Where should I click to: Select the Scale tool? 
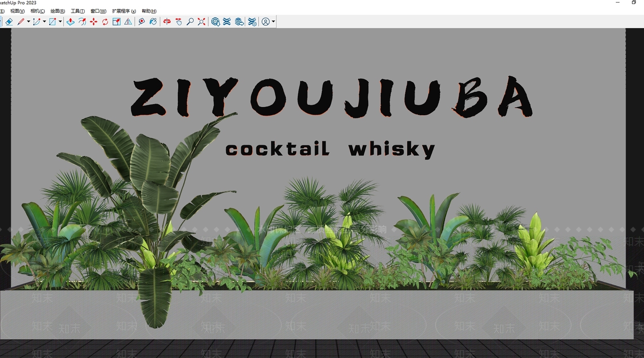click(x=117, y=22)
